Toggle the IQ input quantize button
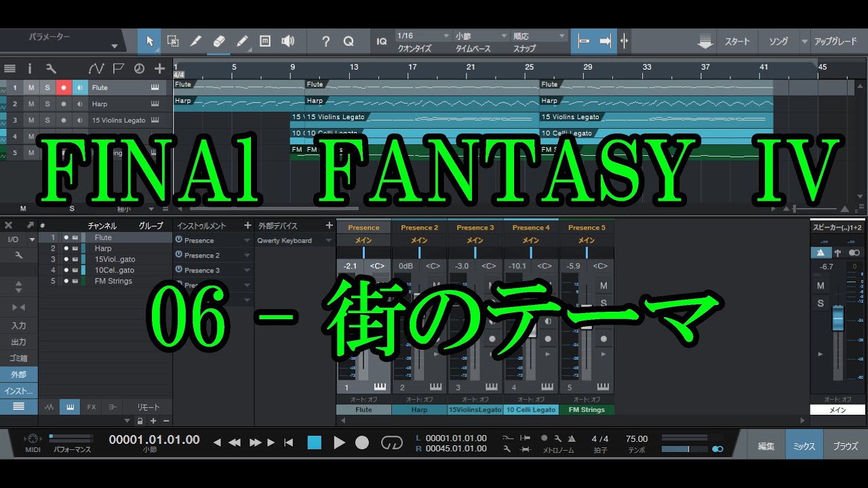868x488 pixels. tap(382, 41)
